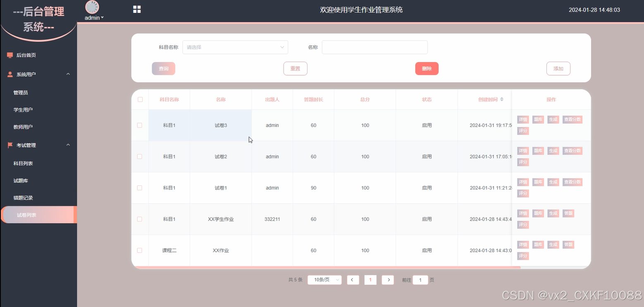Click the 课程二 subject cell
This screenshot has width=644, height=307.
tap(169, 250)
